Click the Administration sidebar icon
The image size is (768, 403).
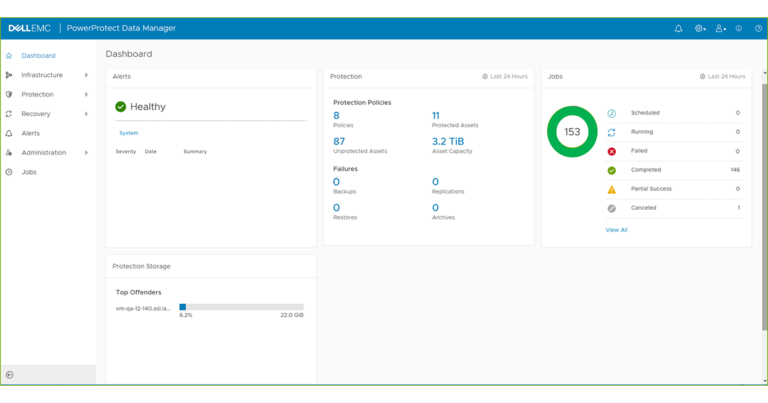pos(9,153)
